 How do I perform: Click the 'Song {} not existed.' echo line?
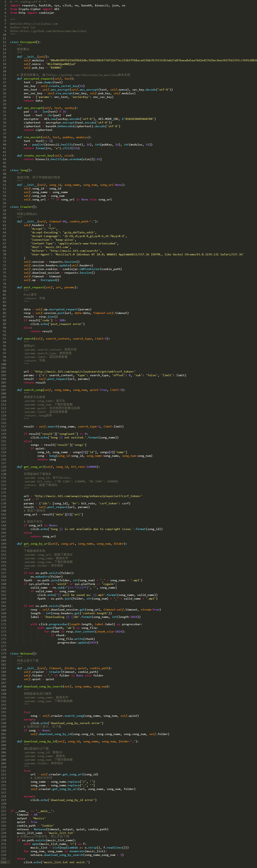coord(74,437)
